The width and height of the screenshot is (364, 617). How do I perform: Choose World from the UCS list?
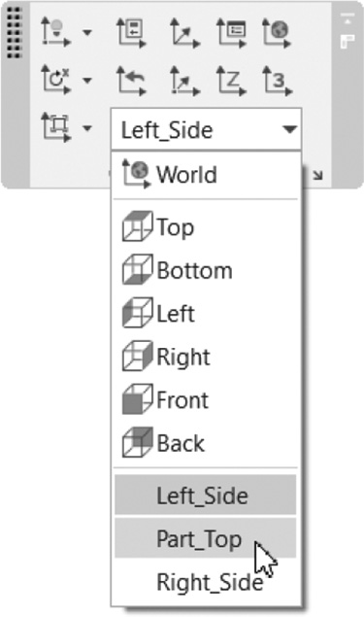[x=206, y=174]
